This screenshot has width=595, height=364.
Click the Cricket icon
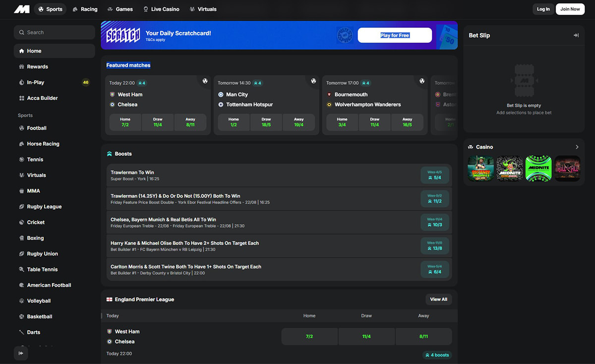point(21,222)
